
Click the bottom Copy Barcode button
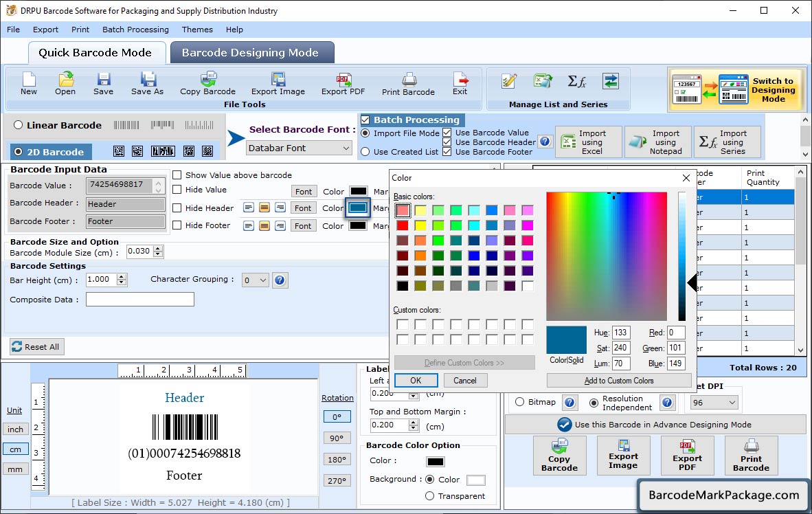coord(560,456)
